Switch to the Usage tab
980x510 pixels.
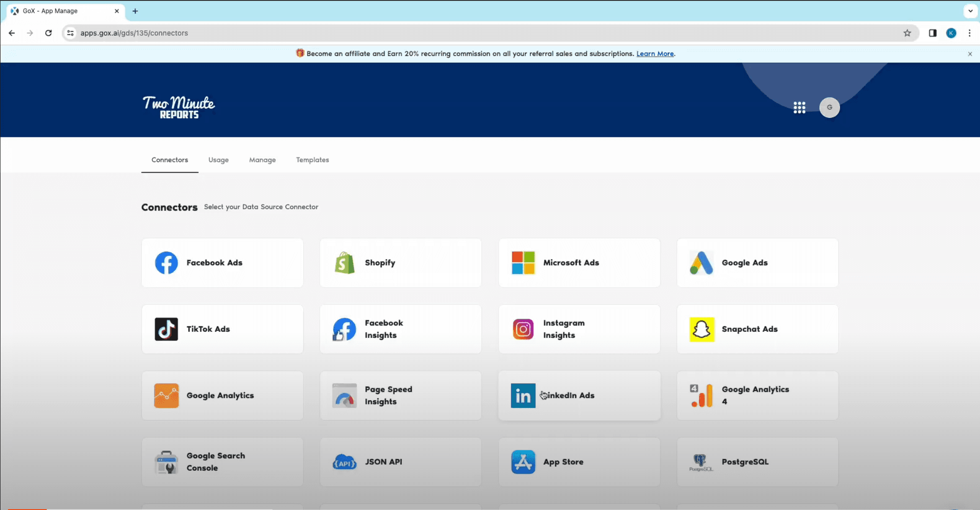pyautogui.click(x=218, y=160)
